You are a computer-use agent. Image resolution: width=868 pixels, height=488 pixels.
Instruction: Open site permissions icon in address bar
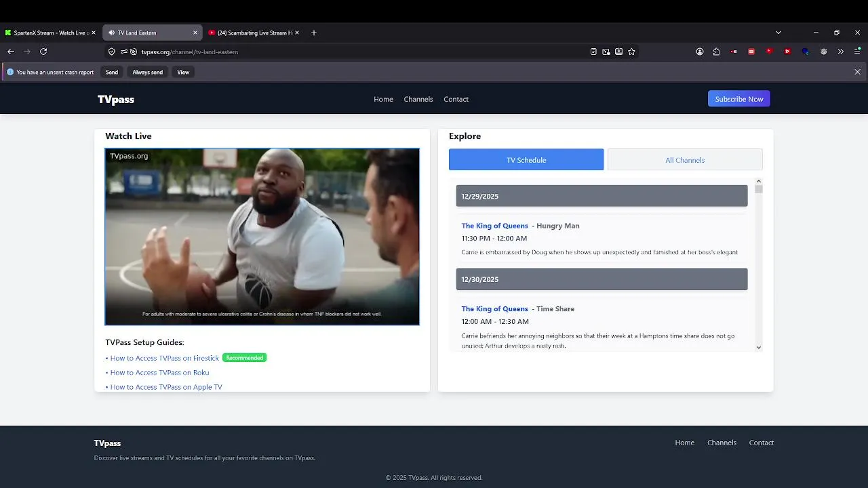point(124,52)
